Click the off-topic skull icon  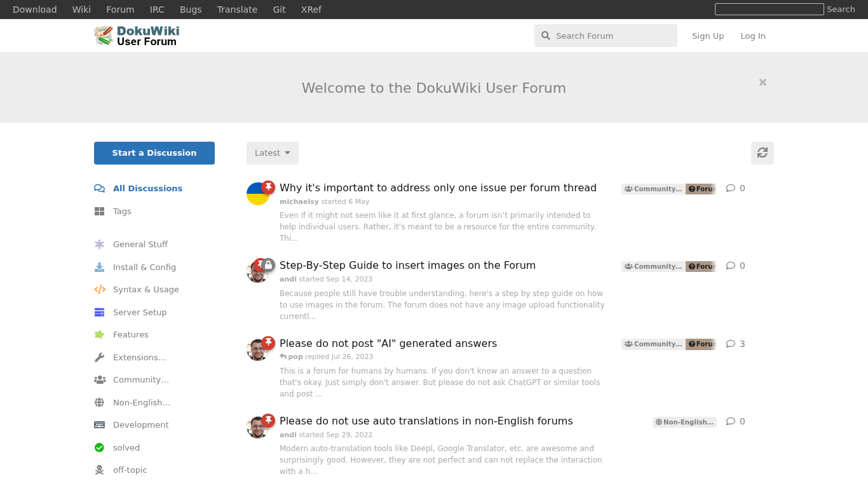[x=99, y=470]
